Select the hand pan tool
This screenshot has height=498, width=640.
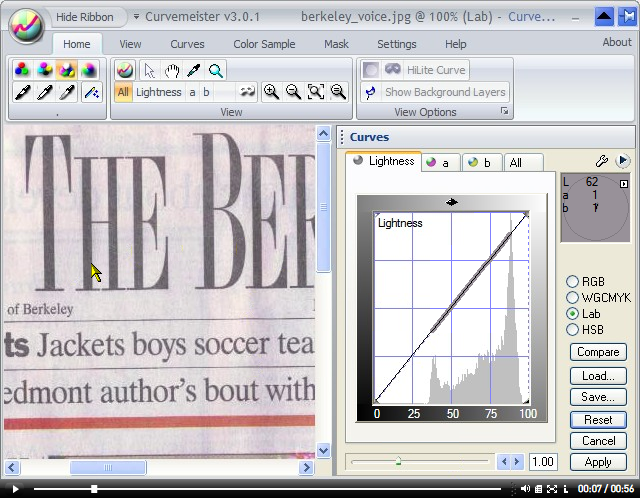[x=172, y=71]
